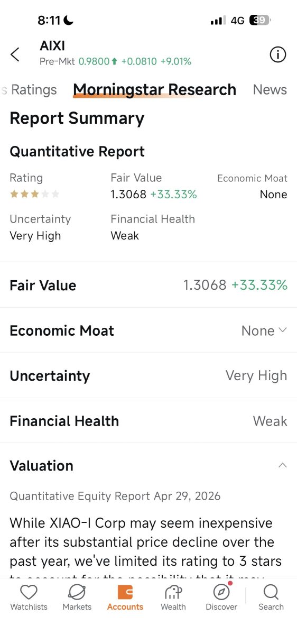
Task: Tap the back arrow icon
Action: tap(15, 54)
